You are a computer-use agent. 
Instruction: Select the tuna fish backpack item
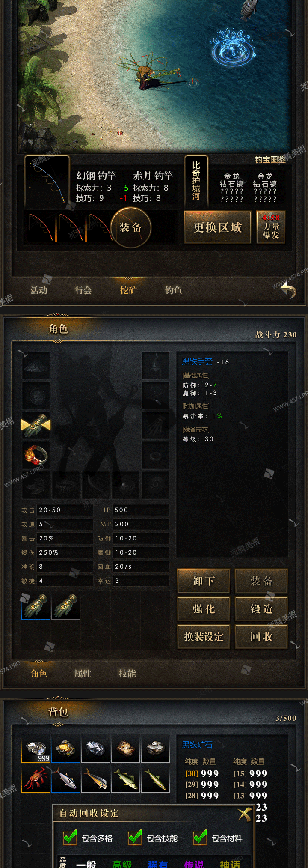coord(66,778)
